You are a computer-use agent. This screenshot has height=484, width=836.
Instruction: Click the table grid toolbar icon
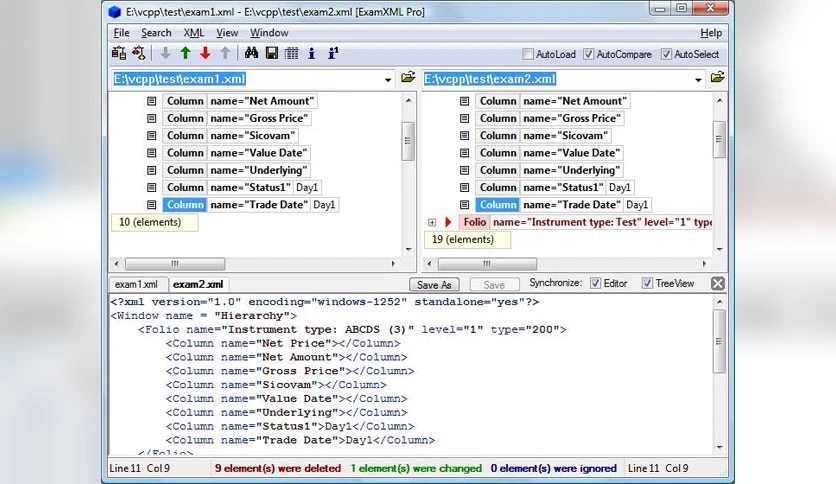click(x=292, y=53)
